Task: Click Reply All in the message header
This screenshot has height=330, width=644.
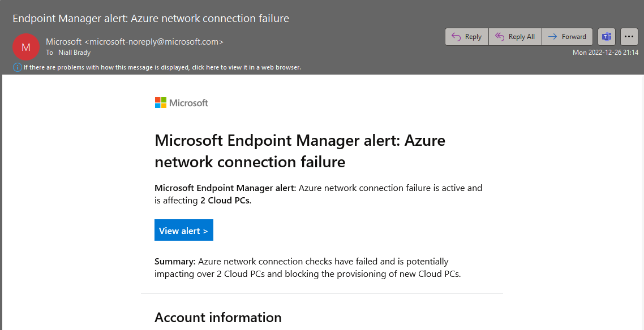Action: click(515, 37)
